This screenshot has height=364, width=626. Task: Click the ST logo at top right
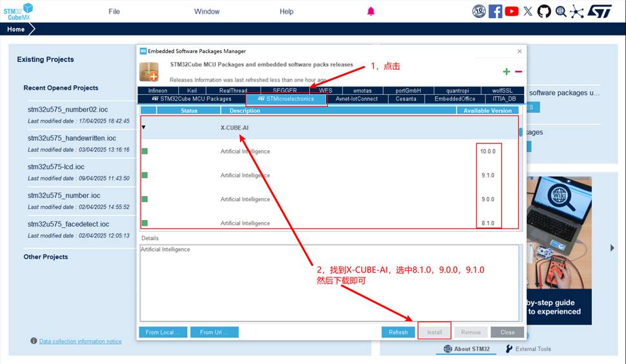click(x=600, y=11)
